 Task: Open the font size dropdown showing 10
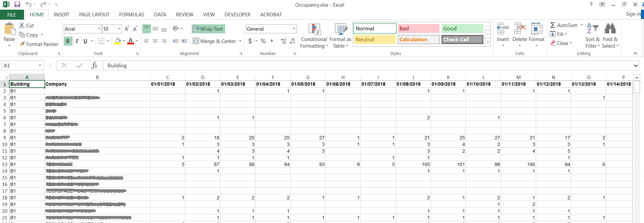119,29
